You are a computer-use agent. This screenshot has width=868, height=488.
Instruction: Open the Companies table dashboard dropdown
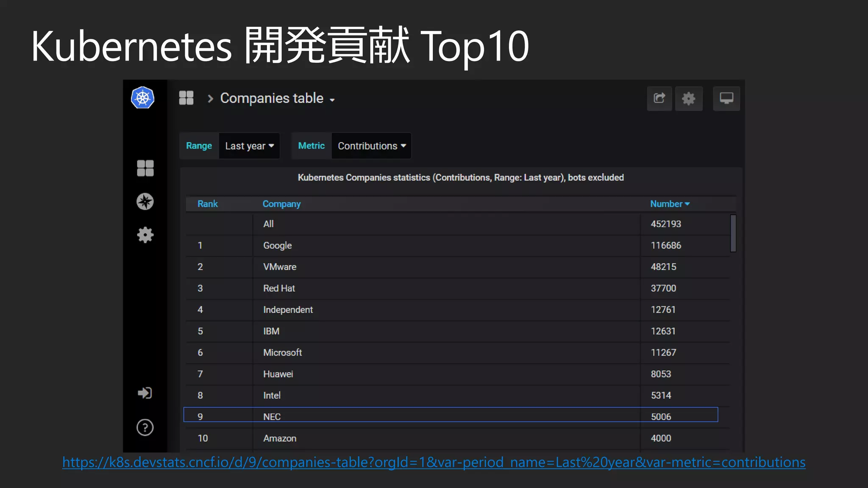(278, 98)
